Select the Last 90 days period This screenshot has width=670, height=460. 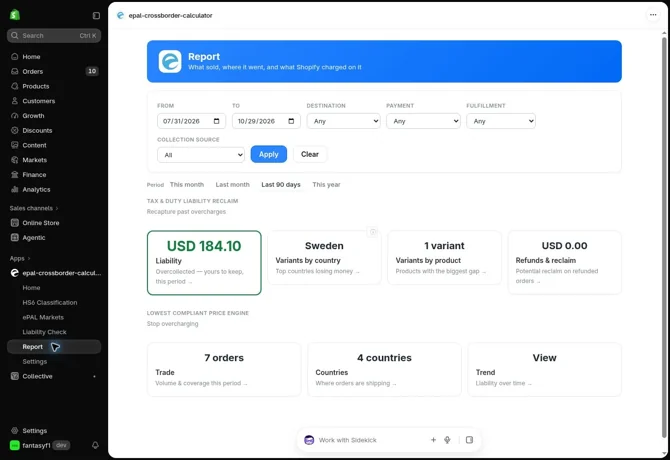point(281,185)
